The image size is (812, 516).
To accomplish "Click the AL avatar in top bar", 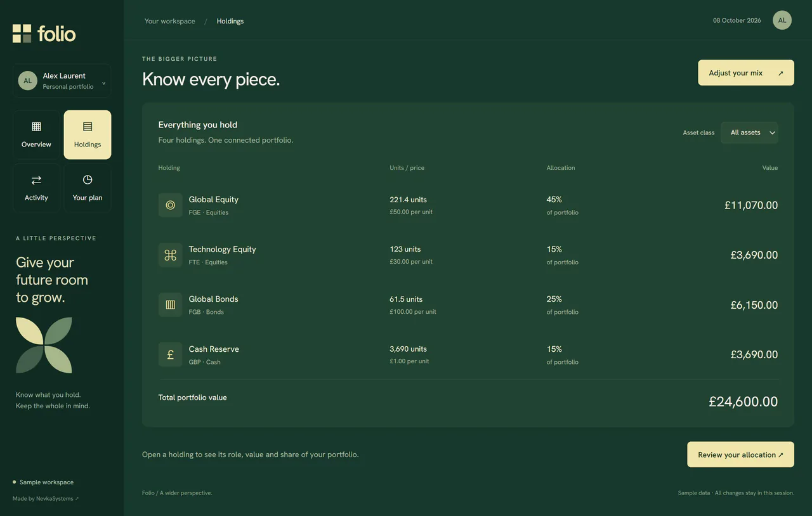I will pos(782,20).
